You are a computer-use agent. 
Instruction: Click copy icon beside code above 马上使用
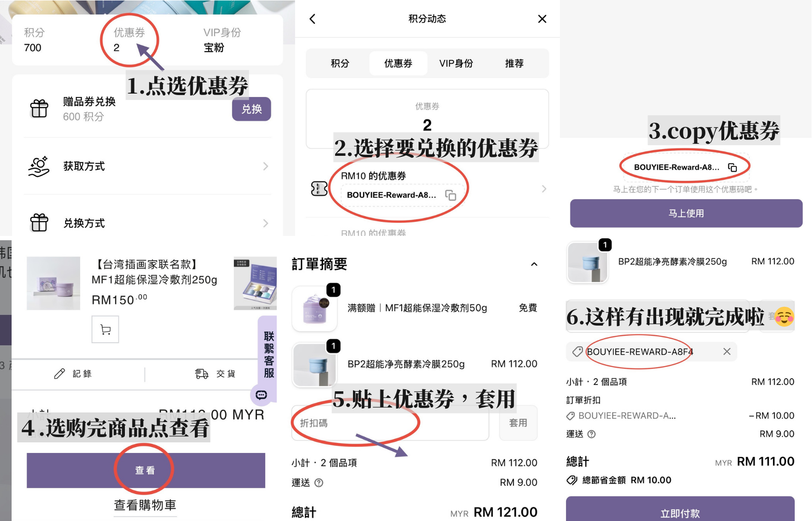(x=732, y=167)
